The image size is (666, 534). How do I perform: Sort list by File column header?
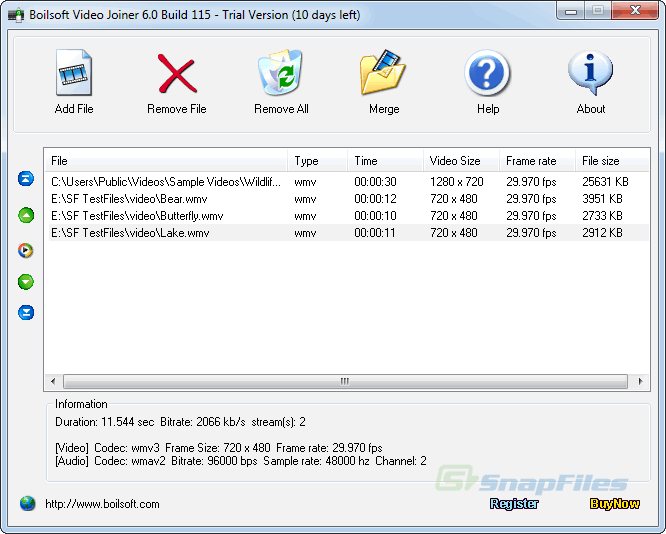[x=166, y=161]
